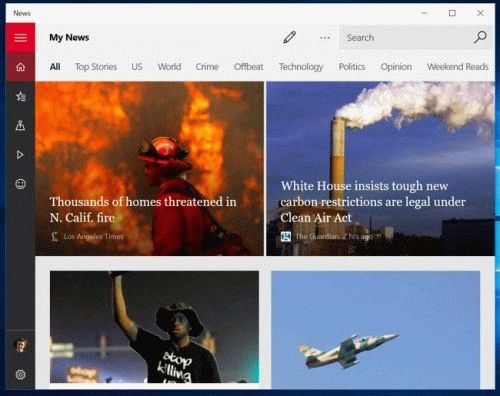Click the smiley feedback icon
Image resolution: width=500 pixels, height=396 pixels.
point(20,184)
